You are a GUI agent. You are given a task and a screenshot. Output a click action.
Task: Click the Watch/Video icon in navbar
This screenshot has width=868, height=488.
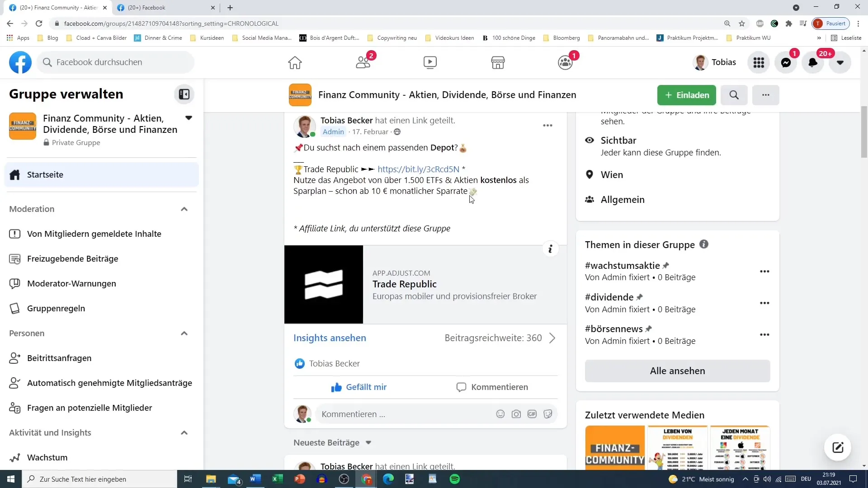(430, 62)
